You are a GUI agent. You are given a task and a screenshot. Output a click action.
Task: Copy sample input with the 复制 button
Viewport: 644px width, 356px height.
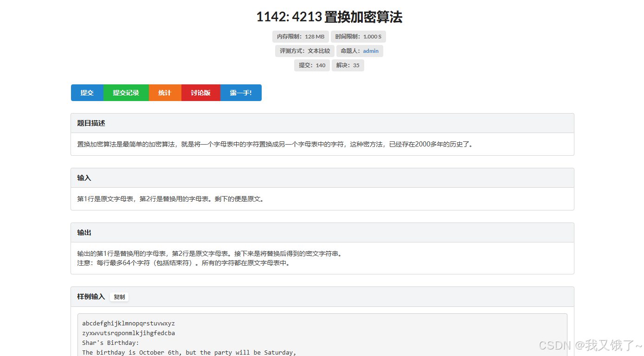tap(119, 297)
